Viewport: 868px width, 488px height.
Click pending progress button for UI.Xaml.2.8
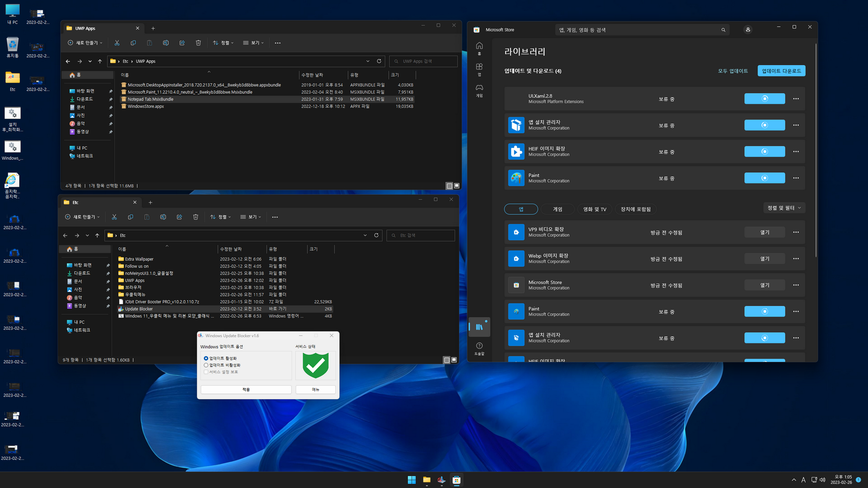click(x=765, y=99)
